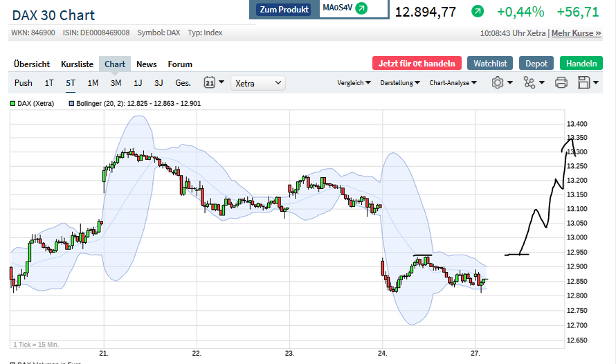Click green arrow icon beside MA0S4V
Image resolution: width=616 pixels, height=364 pixels.
coord(361,8)
